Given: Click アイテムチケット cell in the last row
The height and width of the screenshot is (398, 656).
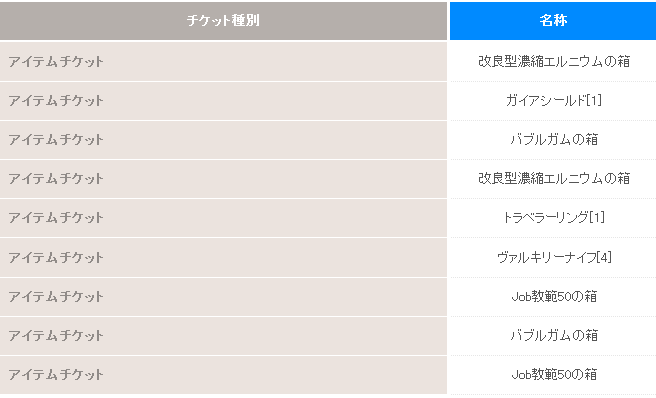Looking at the screenshot, I should (223, 375).
